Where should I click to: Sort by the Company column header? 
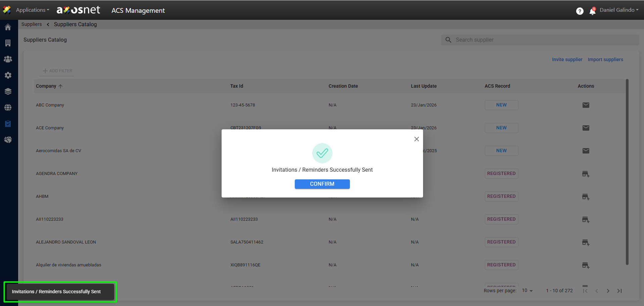tap(46, 86)
